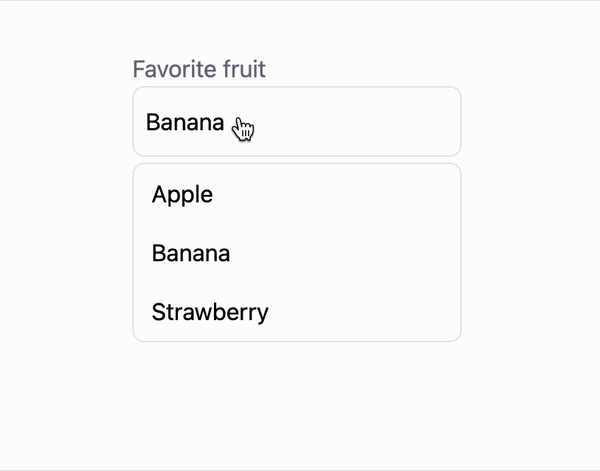The height and width of the screenshot is (471, 600).
Task: Collapse the Favorite fruit dropdown
Action: [x=297, y=122]
